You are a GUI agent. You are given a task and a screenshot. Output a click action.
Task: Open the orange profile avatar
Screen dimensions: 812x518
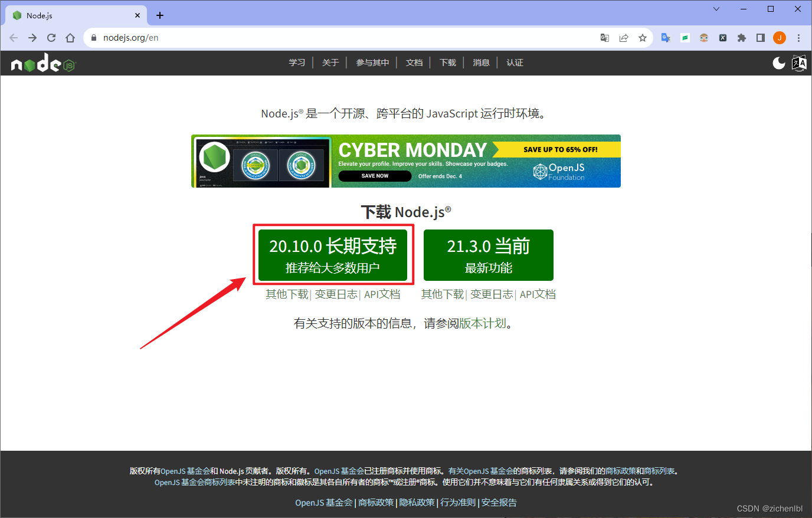point(780,38)
